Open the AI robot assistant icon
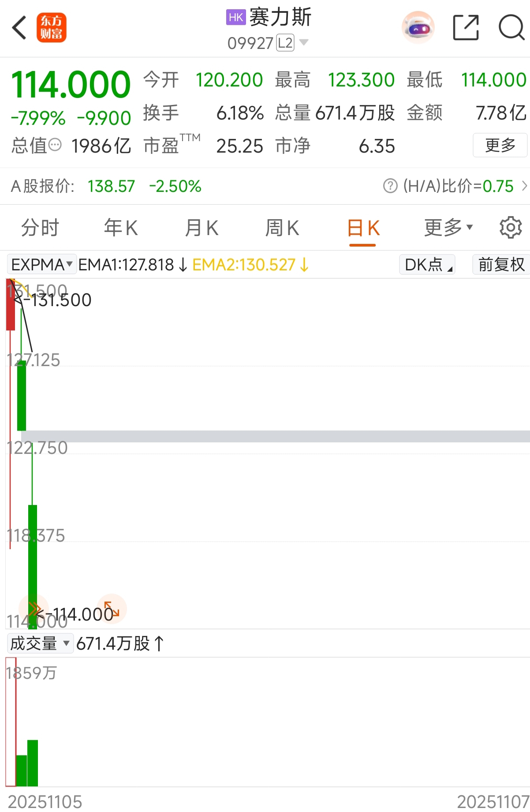Image resolution: width=530 pixels, height=812 pixels. click(418, 28)
